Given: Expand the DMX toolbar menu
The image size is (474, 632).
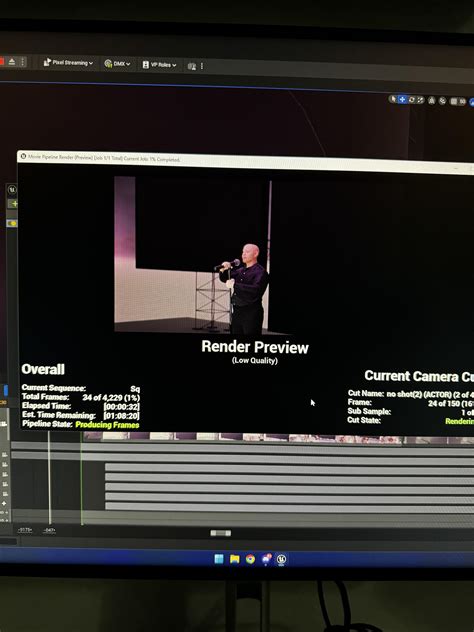Looking at the screenshot, I should pos(117,64).
